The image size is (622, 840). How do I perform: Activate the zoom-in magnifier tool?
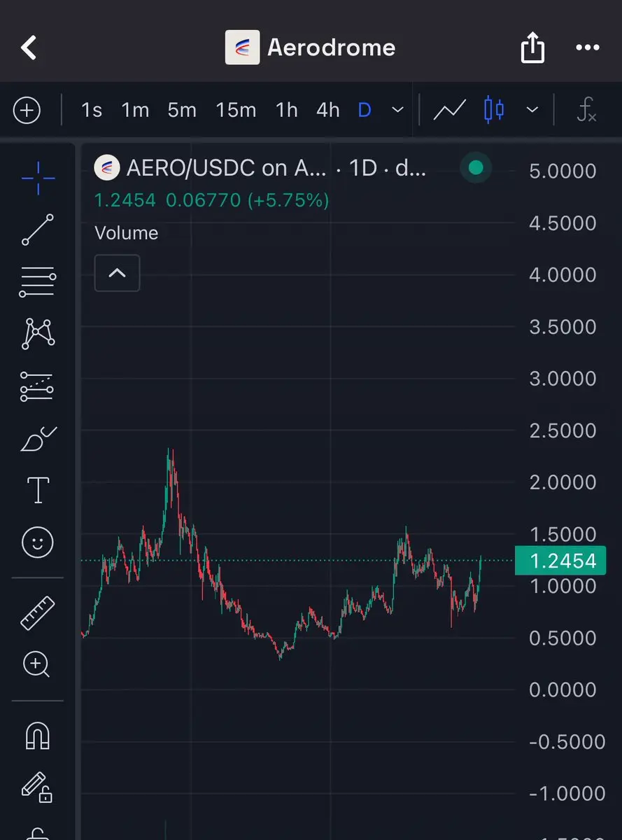[36, 664]
